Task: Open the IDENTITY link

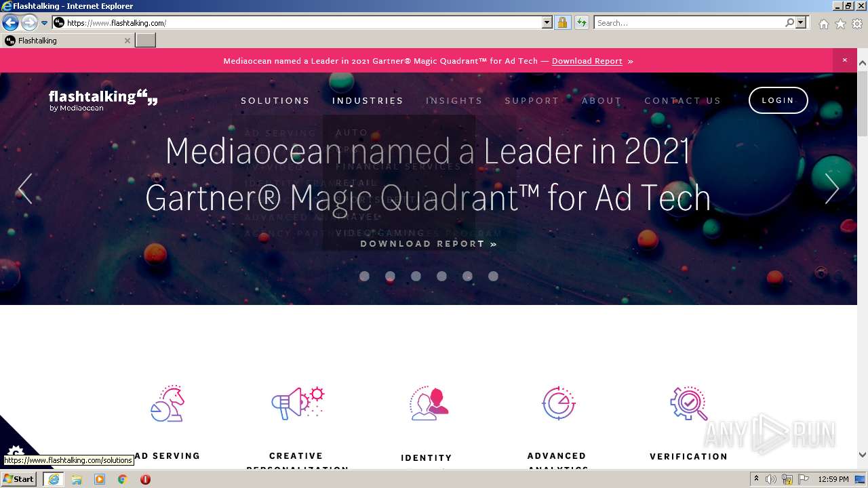Action: click(x=427, y=458)
